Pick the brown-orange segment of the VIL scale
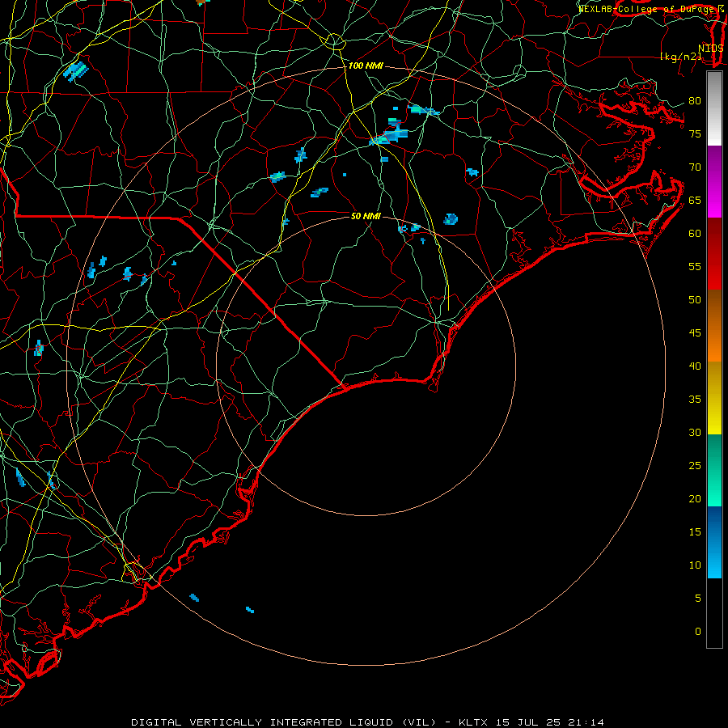The width and height of the screenshot is (728, 728). [714, 326]
